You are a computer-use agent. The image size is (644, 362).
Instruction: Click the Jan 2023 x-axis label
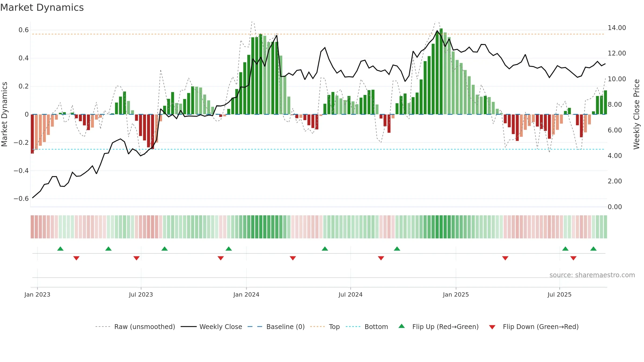pos(37,294)
